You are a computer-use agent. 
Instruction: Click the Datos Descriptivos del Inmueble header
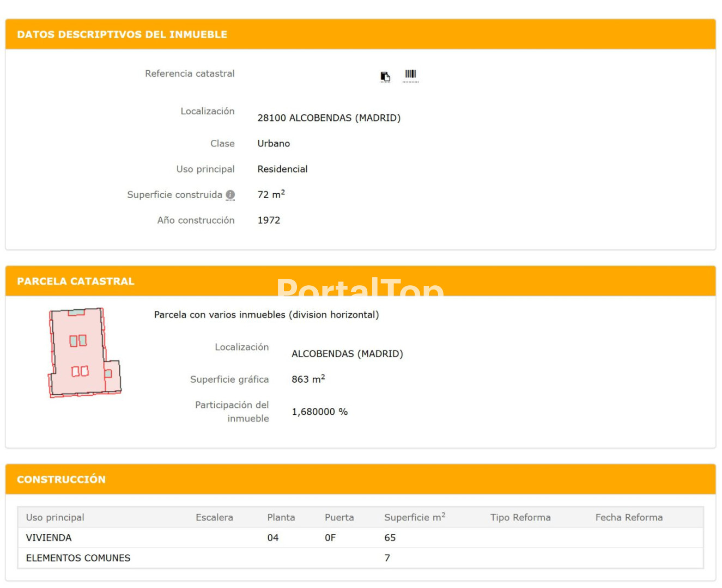(x=122, y=34)
